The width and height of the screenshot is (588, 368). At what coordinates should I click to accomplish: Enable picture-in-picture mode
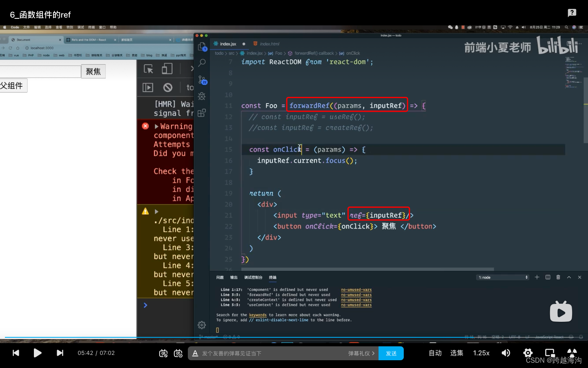(550, 353)
